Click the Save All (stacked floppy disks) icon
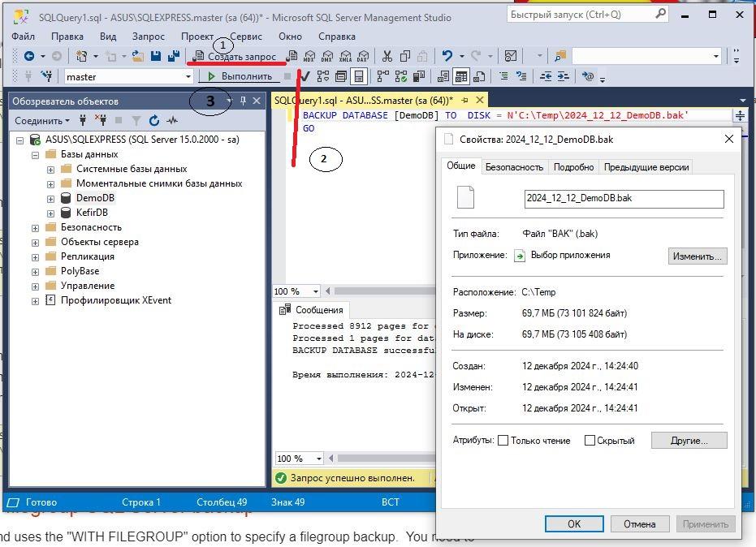 click(173, 56)
